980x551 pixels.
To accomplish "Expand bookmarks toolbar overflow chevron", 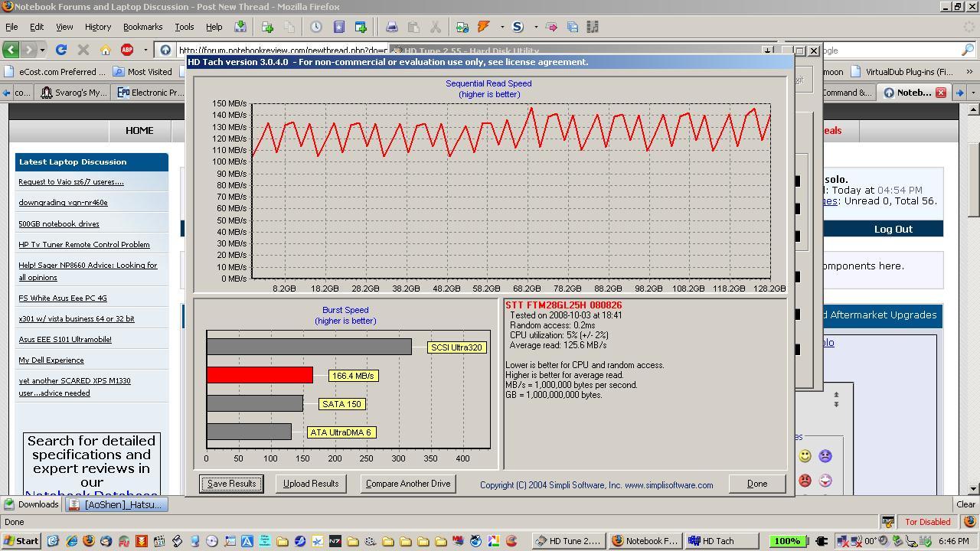I will click(969, 72).
